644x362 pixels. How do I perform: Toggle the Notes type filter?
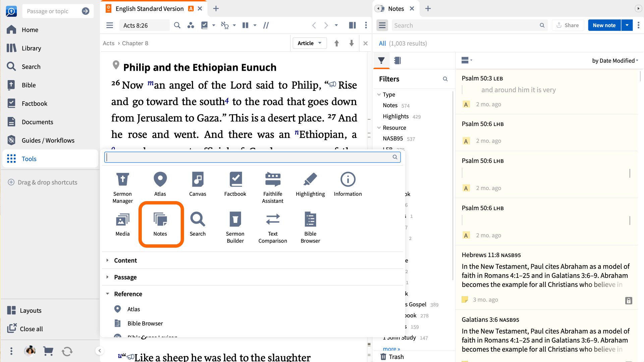pyautogui.click(x=390, y=105)
